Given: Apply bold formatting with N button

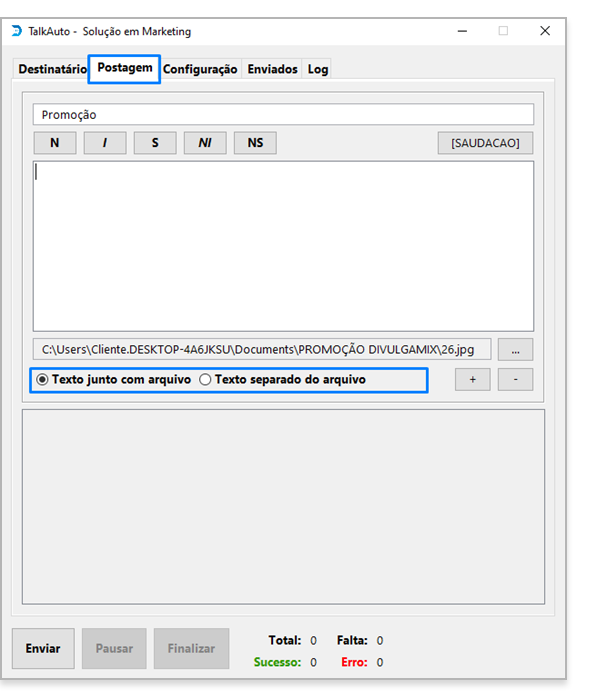Looking at the screenshot, I should click(55, 143).
